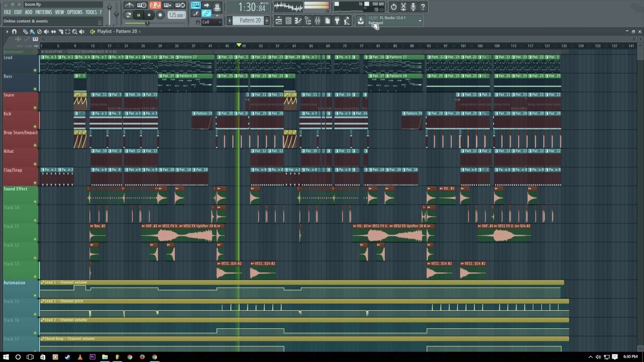Click the playhead marker on the ruler
This screenshot has width=644, height=362.
[239, 45]
